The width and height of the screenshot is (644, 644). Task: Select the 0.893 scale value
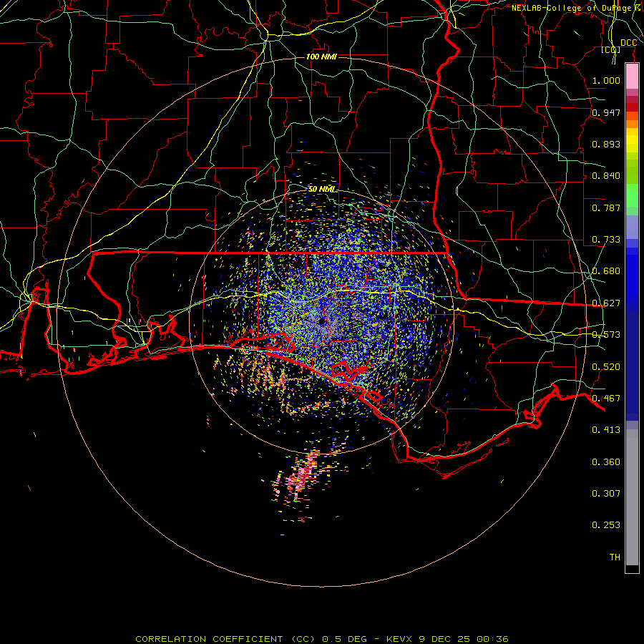point(606,144)
